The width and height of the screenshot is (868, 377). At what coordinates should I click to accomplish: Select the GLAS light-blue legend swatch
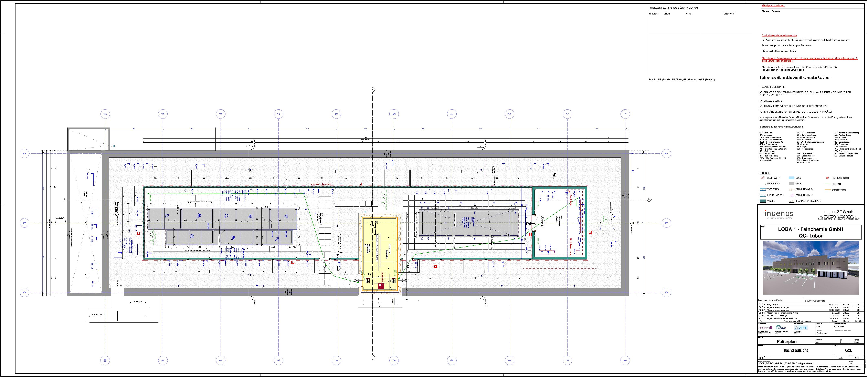tap(791, 178)
